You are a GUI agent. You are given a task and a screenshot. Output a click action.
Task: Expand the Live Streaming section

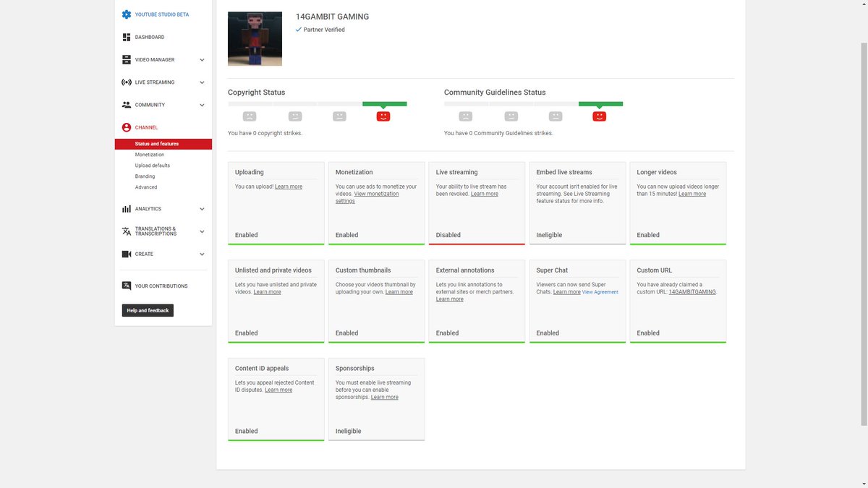202,82
